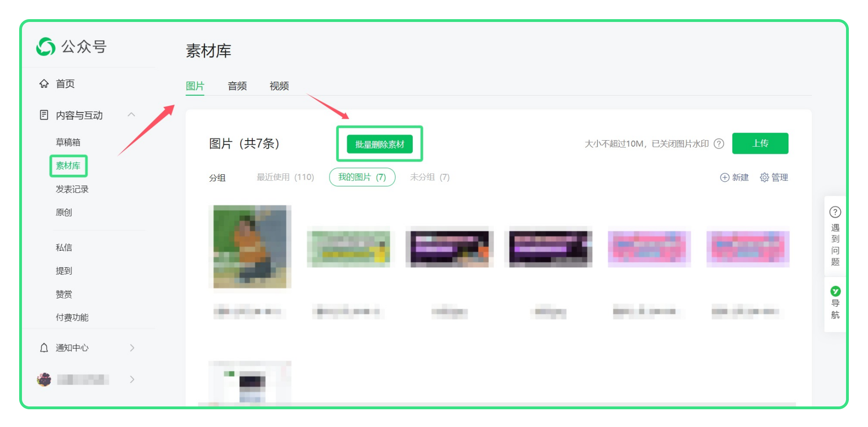Click the account avatar icon
The width and height of the screenshot is (868, 427).
click(44, 379)
